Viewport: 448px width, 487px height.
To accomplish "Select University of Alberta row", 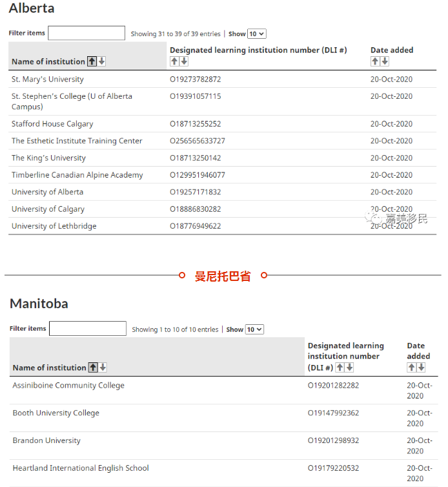I will pyautogui.click(x=47, y=192).
